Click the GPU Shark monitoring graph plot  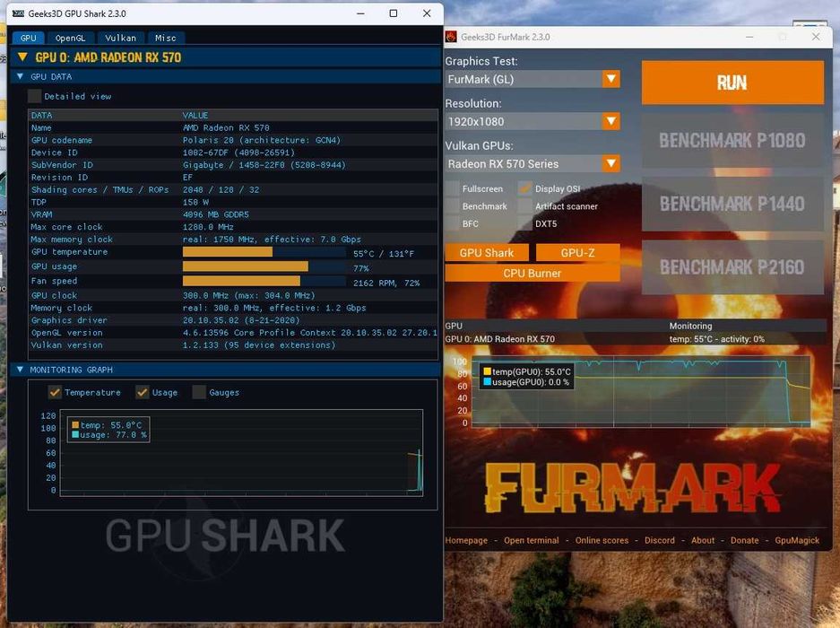(x=242, y=452)
